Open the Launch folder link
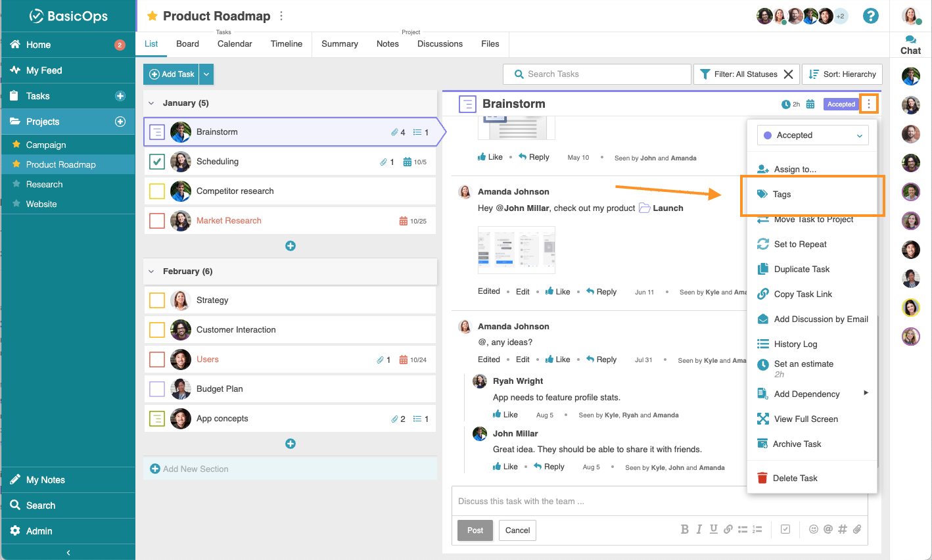The height and width of the screenshot is (560, 932). point(661,208)
